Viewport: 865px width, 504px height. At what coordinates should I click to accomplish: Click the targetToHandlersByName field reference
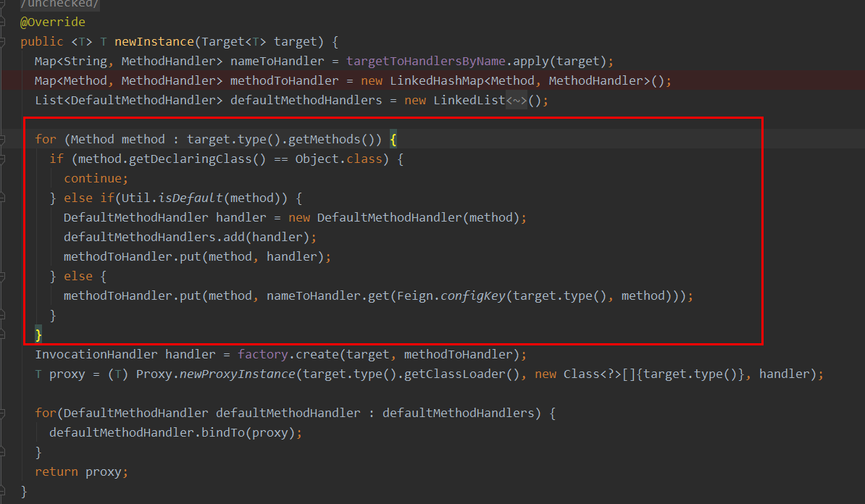click(x=426, y=62)
